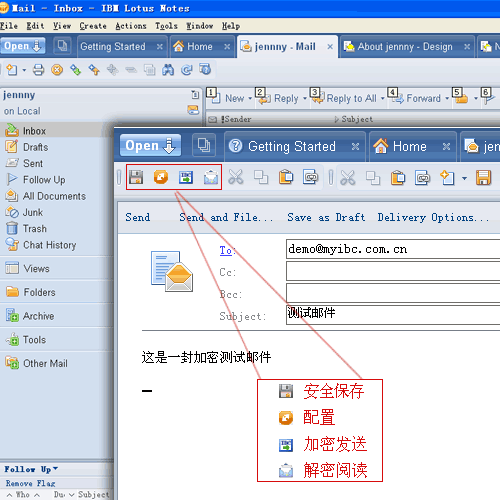Open the Actions menu
Viewport: 500px width, 500px height.
(131, 26)
